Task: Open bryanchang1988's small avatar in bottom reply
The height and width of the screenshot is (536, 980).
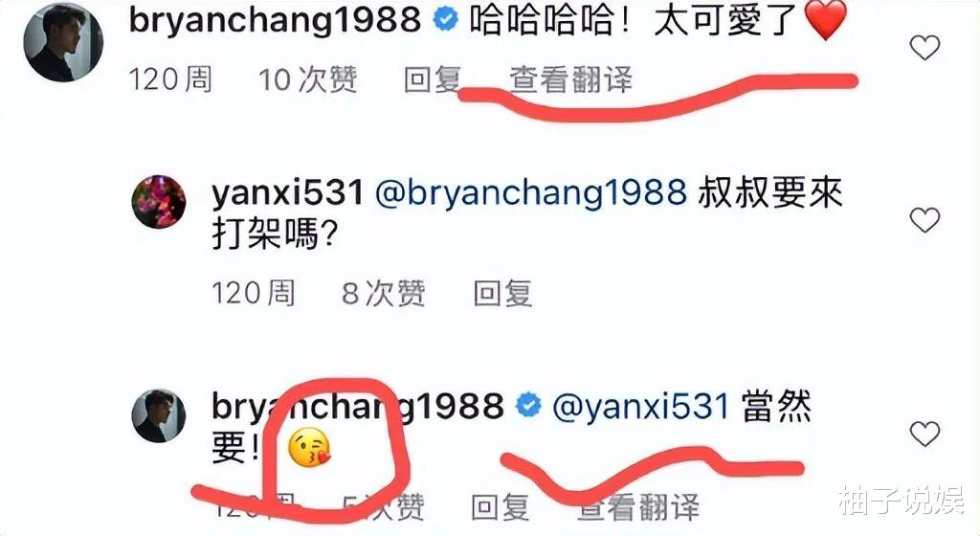Action: 159,415
